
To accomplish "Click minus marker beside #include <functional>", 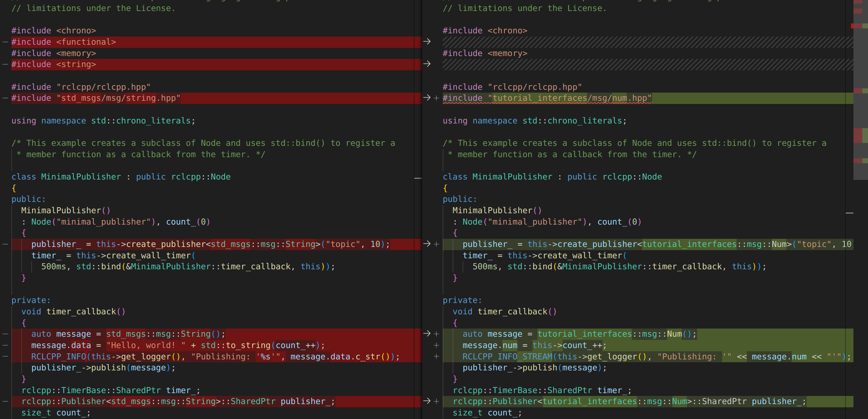I will (x=5, y=42).
